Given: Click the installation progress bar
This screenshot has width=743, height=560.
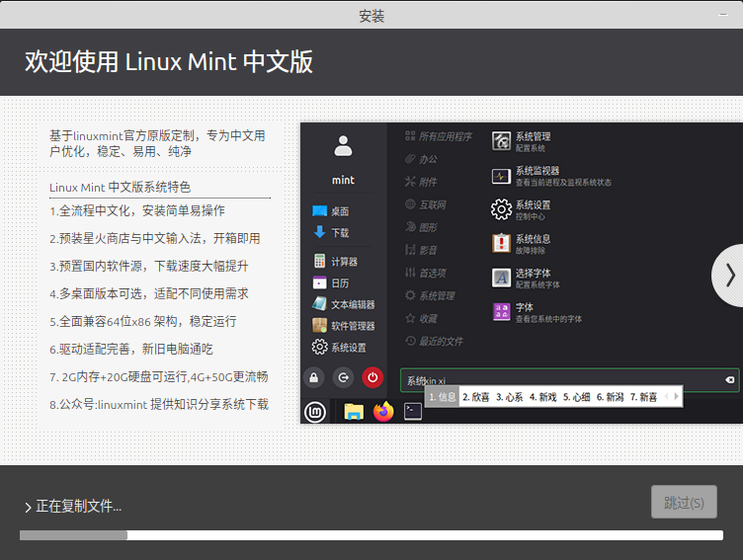Looking at the screenshot, I should 371,535.
